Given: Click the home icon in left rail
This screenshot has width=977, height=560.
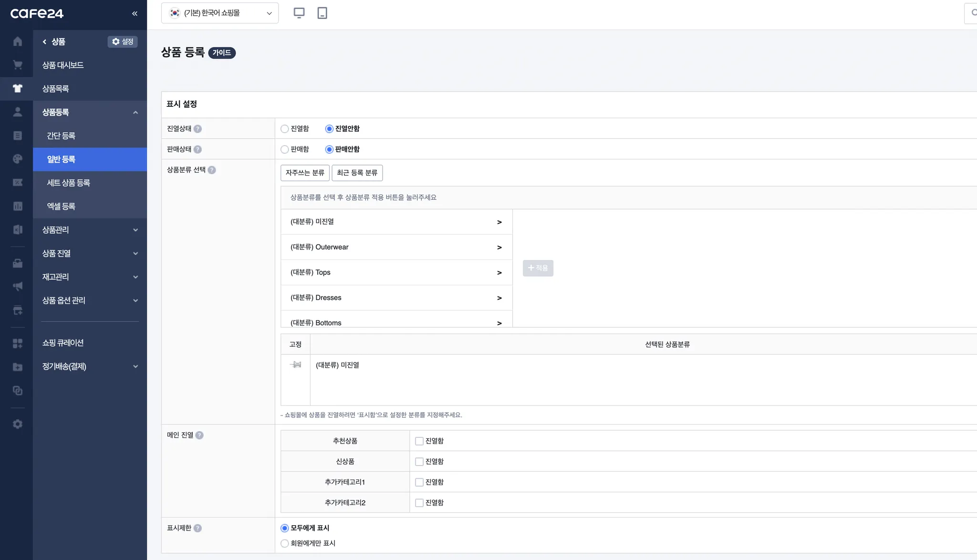Looking at the screenshot, I should coord(18,41).
